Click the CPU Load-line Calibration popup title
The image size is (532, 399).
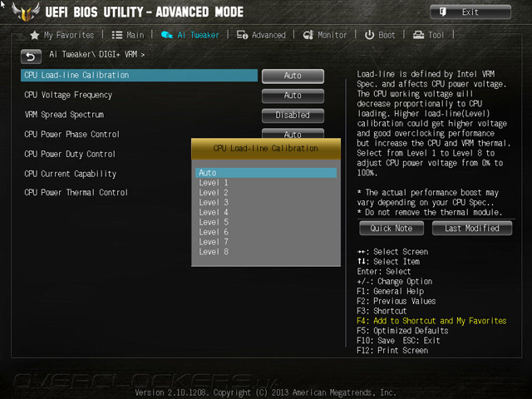266,149
